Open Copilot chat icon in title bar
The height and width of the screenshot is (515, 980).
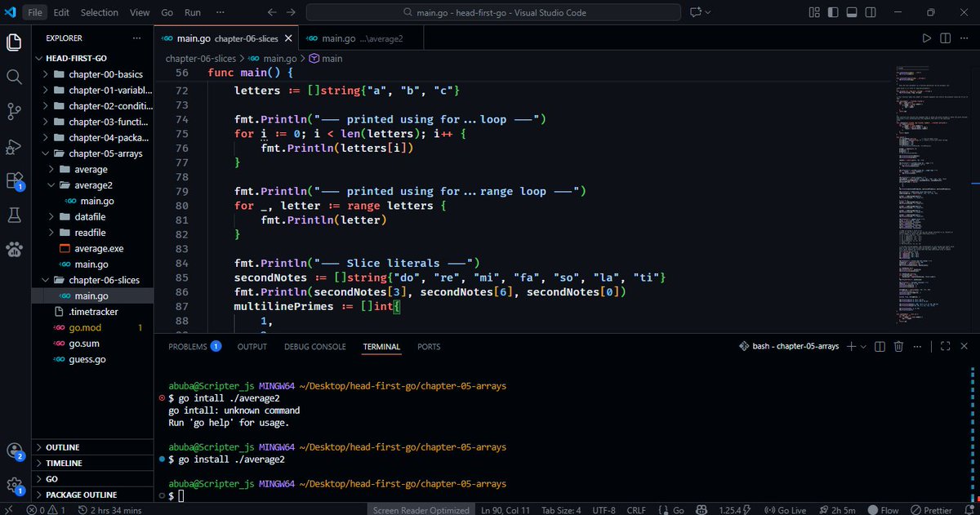695,12
